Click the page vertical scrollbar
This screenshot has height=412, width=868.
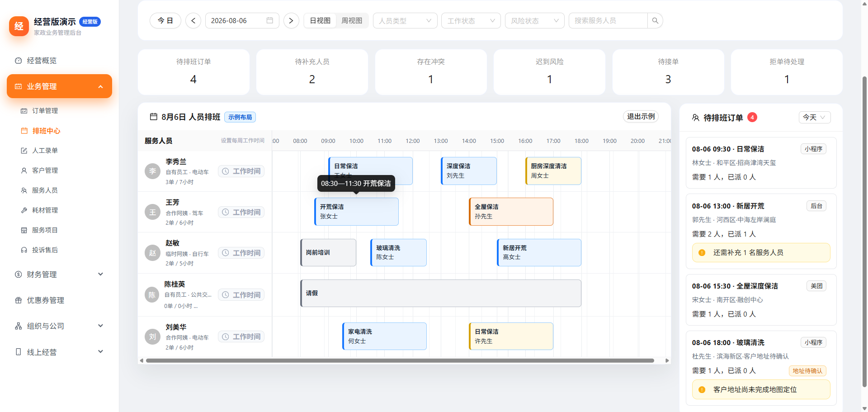[864, 231]
